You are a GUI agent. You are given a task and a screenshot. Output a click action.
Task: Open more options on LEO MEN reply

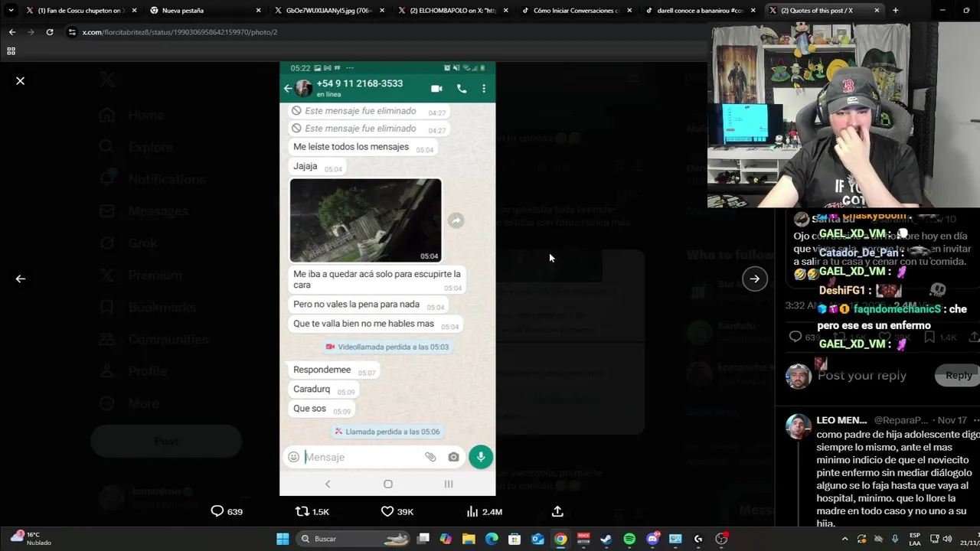(976, 420)
